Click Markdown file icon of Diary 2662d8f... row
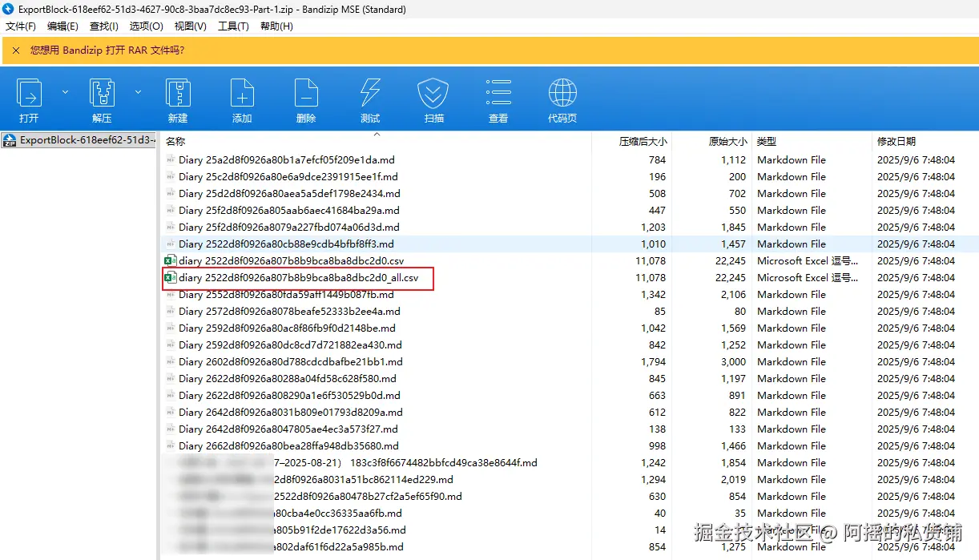The height and width of the screenshot is (560, 979). 170,446
